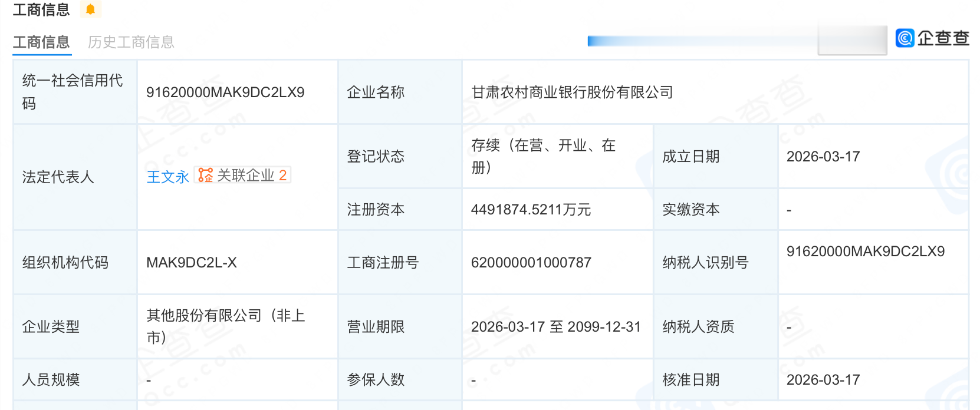Select the 工商信息 tab
Image resolution: width=980 pixels, height=410 pixels.
tap(41, 42)
